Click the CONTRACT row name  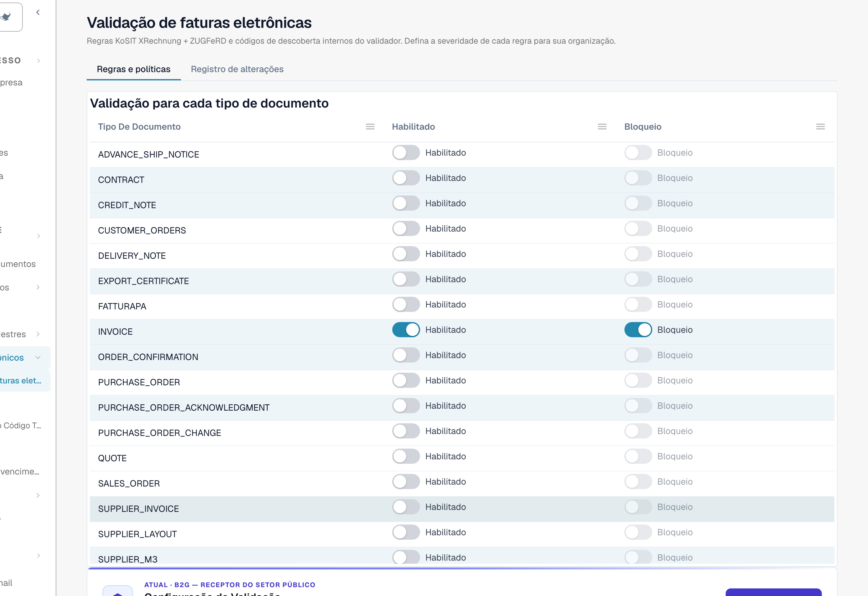pyautogui.click(x=121, y=180)
